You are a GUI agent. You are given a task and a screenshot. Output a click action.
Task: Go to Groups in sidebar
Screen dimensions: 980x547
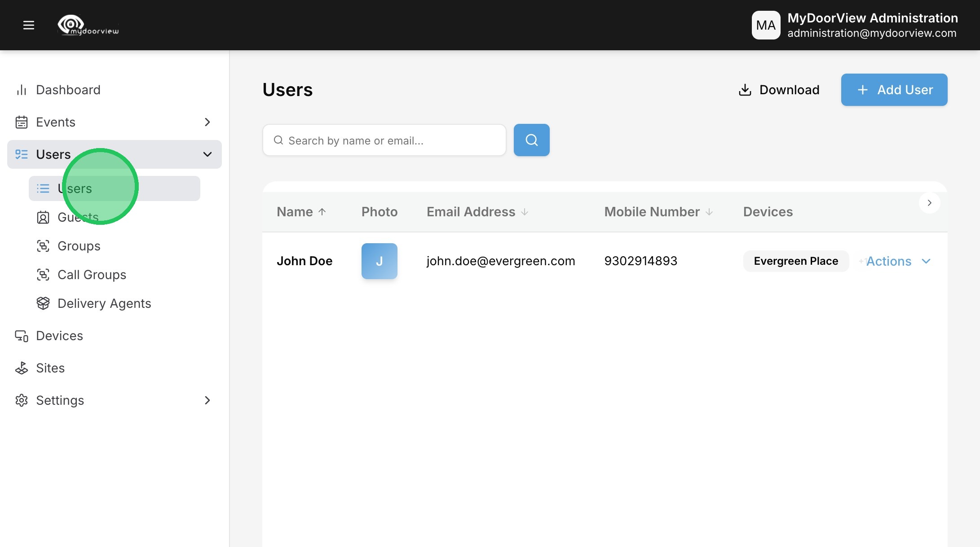click(x=79, y=246)
